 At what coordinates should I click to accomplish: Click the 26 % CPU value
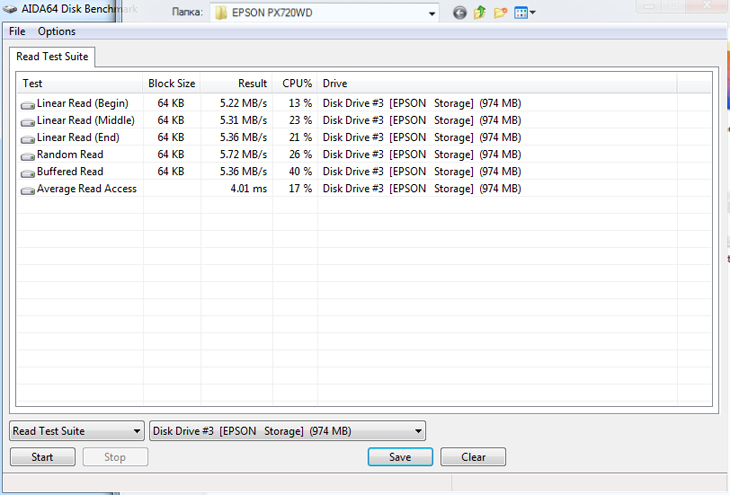[300, 154]
